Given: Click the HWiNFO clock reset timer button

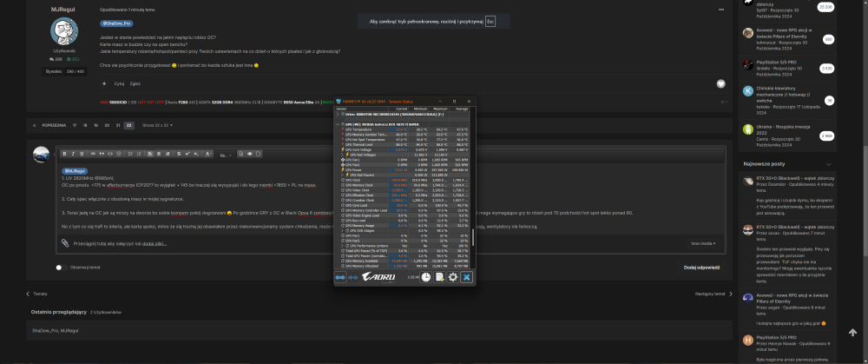Looking at the screenshot, I should [425, 277].
